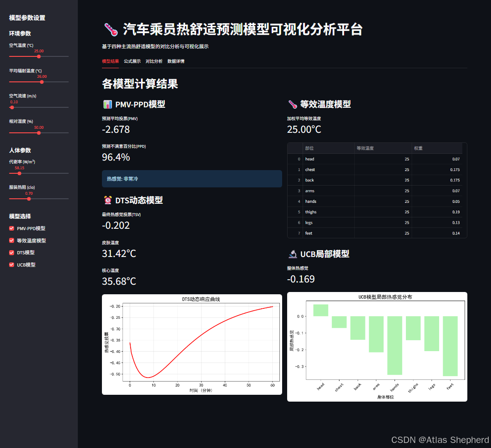Click the feet row cell
The width and height of the screenshot is (491, 448).
(x=328, y=233)
